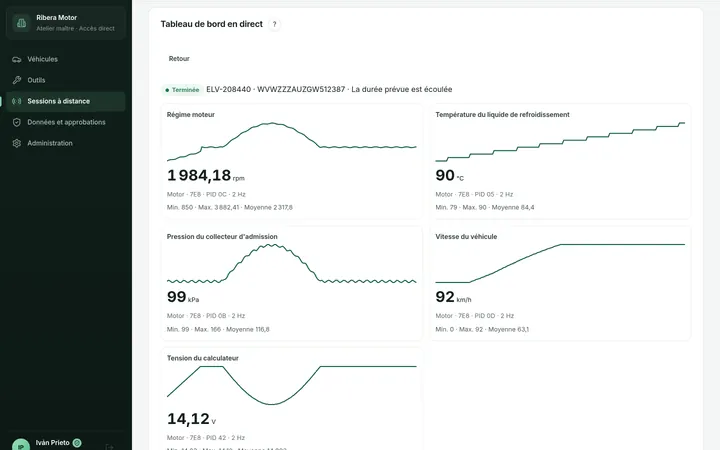The height and width of the screenshot is (450, 720).
Task: Click the text 'Motor · 7E8 · PID 42 · 2 Hz'
Action: (x=206, y=438)
